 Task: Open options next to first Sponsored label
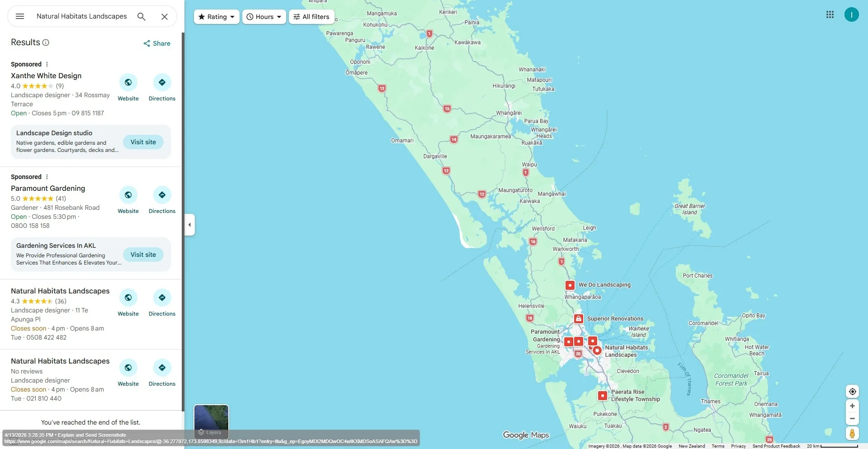click(x=47, y=64)
